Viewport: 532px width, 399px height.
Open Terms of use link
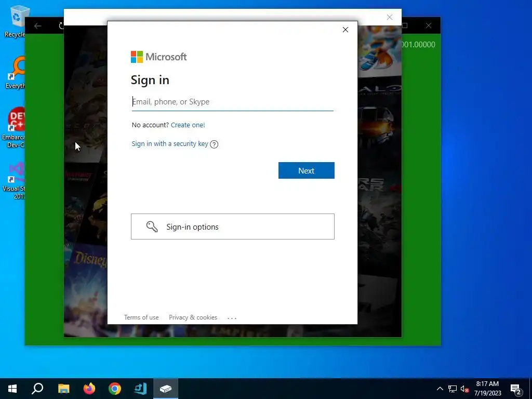click(141, 317)
